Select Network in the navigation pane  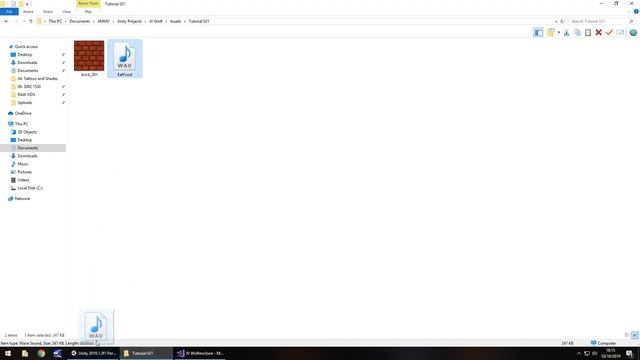tap(22, 198)
